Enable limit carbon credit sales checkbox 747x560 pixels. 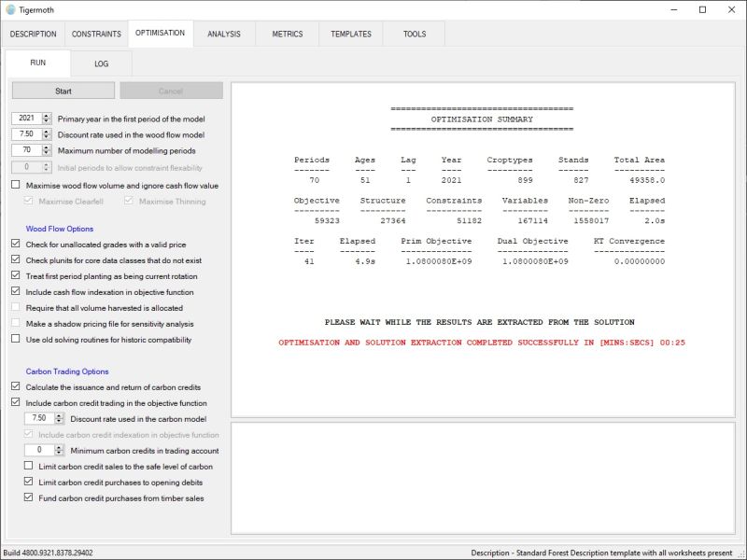(29, 466)
